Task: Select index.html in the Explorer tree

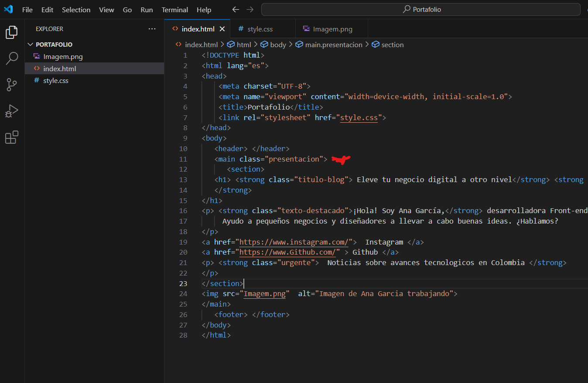Action: coord(94,69)
